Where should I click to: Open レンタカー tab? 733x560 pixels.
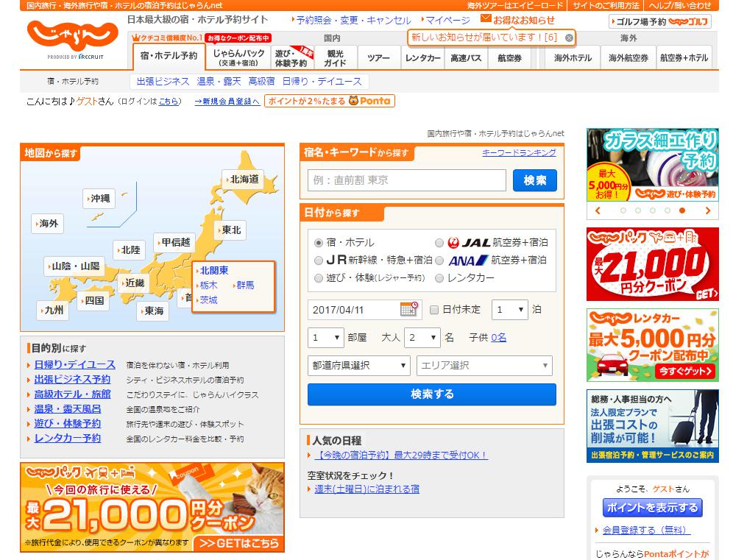pos(422,58)
